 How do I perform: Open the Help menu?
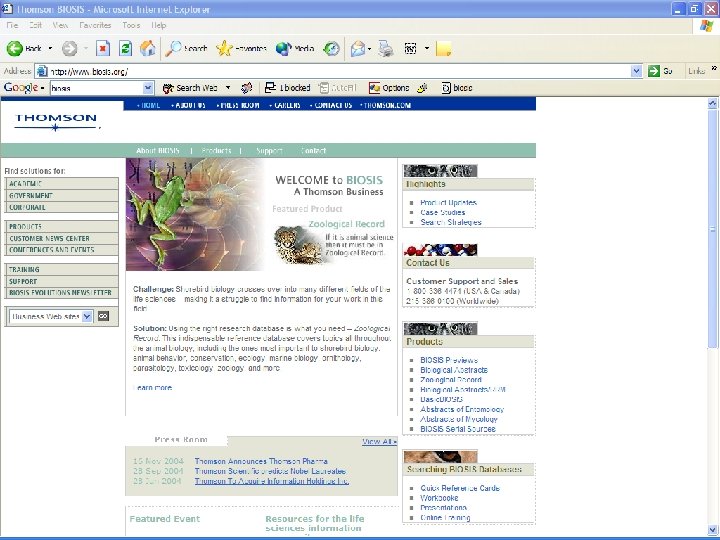(x=158, y=25)
